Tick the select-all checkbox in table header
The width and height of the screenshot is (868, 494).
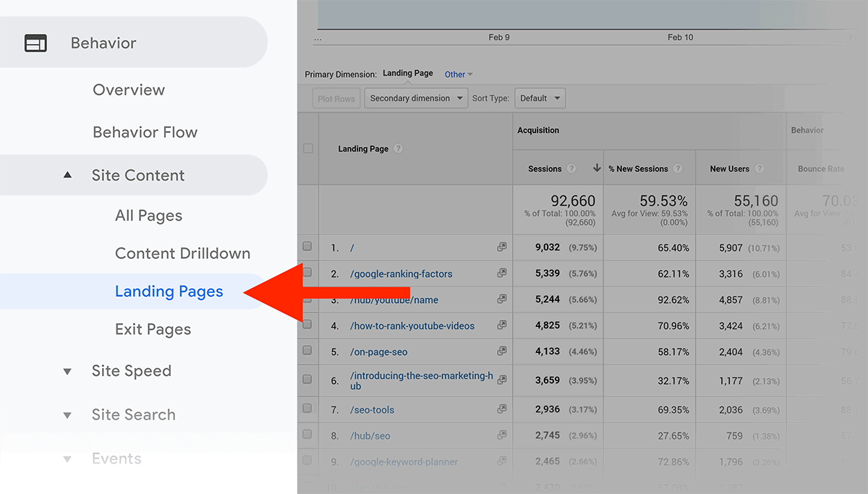(308, 148)
